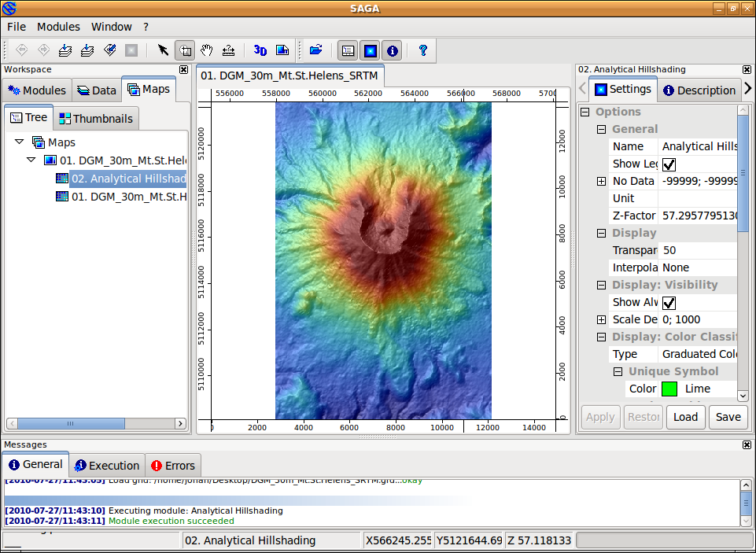Collapse the Display: Visibility section
The height and width of the screenshot is (553, 756).
602,285
